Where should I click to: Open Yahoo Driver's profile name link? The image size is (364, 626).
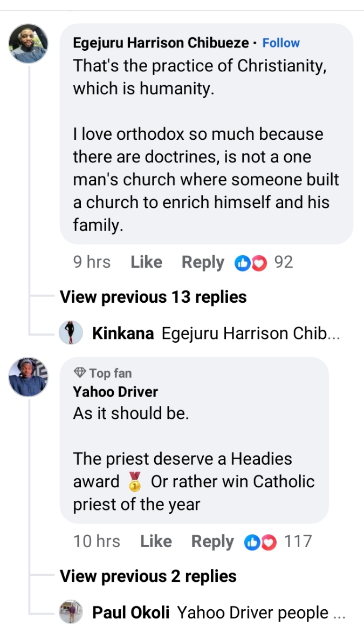(115, 392)
